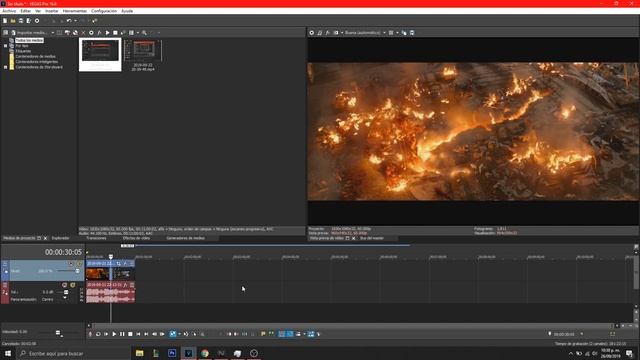Screen dimensions: 640x360
Task: Toggle mute on the video track
Action: 71,264
